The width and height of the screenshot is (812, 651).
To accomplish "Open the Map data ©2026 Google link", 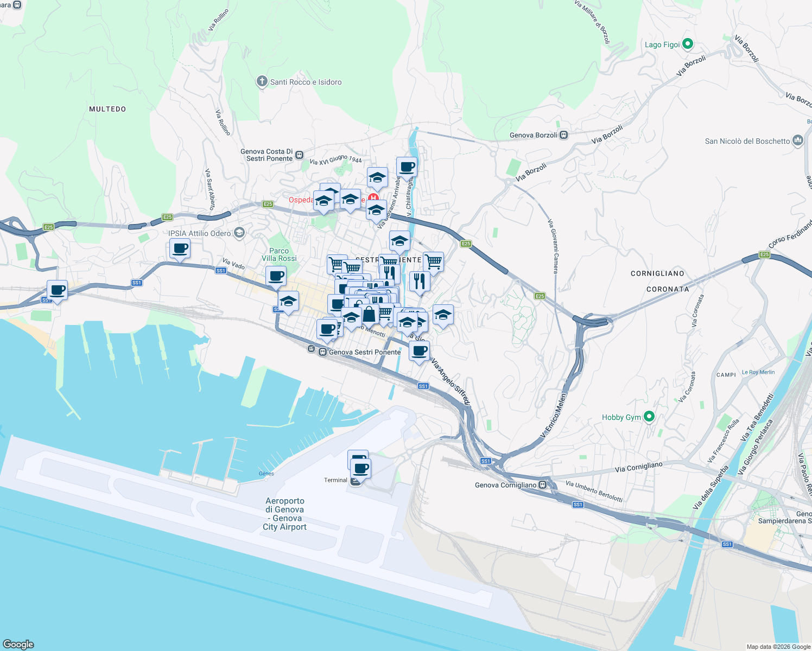I will click(x=777, y=647).
